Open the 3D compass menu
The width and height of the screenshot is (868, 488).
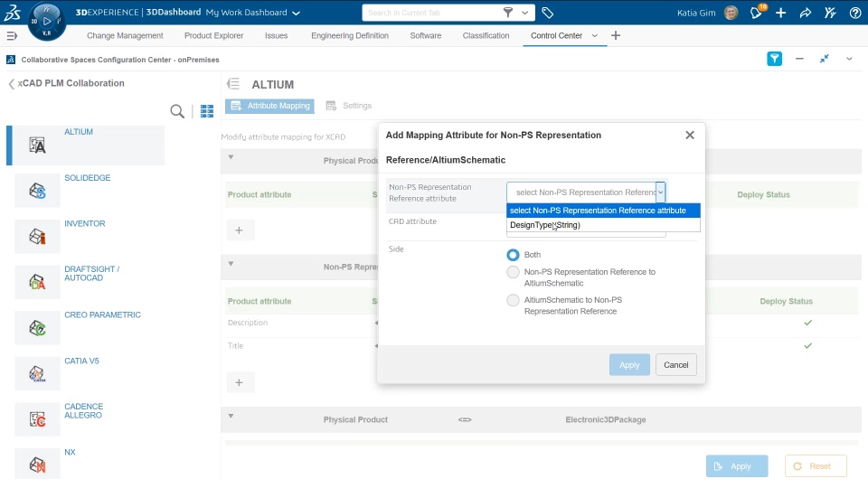point(46,21)
